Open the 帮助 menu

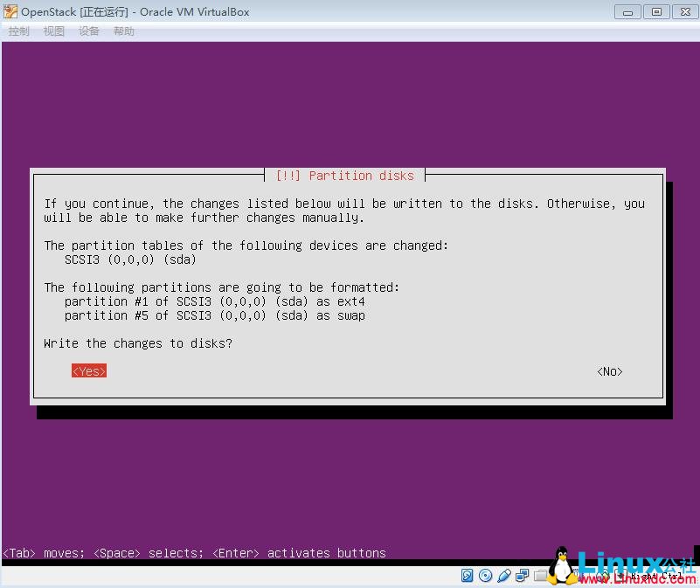pyautogui.click(x=122, y=31)
